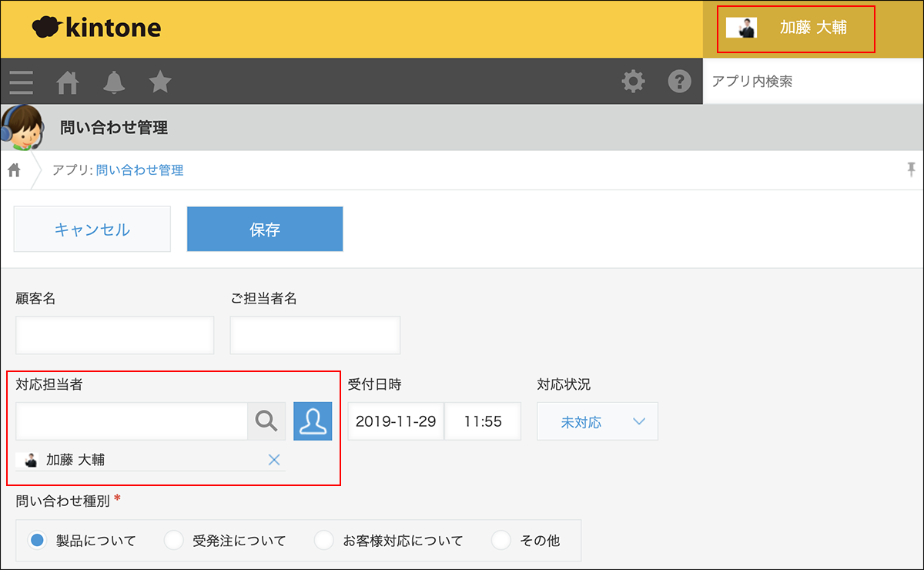Open the notifications bell

[113, 82]
